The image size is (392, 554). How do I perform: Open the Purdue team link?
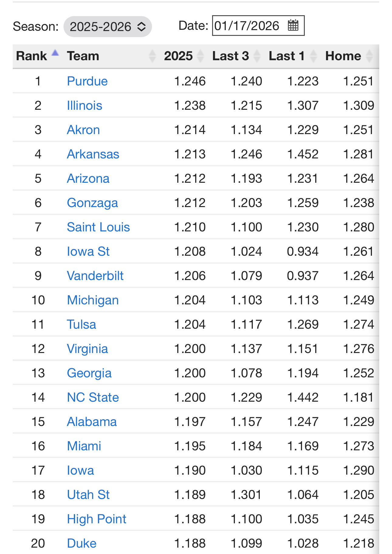tap(87, 81)
